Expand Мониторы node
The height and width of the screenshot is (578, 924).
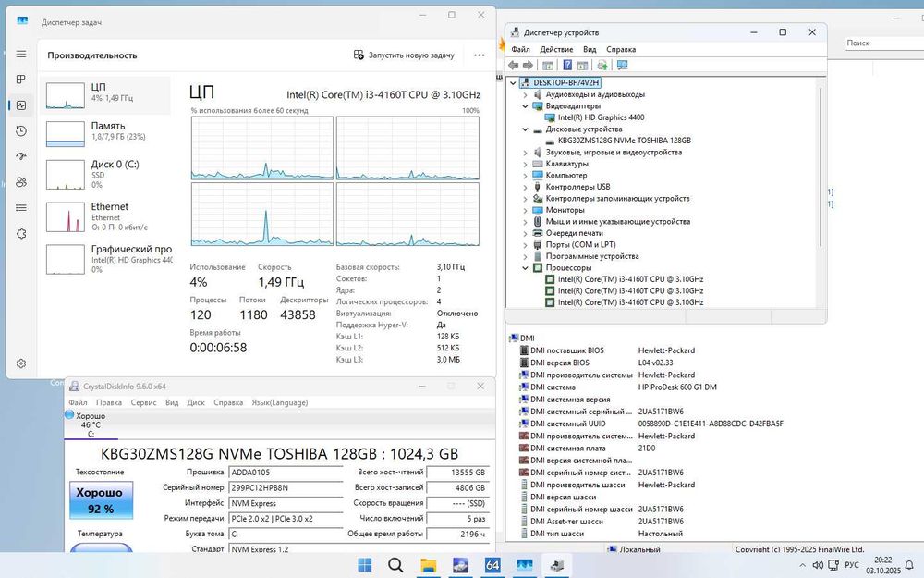click(525, 210)
